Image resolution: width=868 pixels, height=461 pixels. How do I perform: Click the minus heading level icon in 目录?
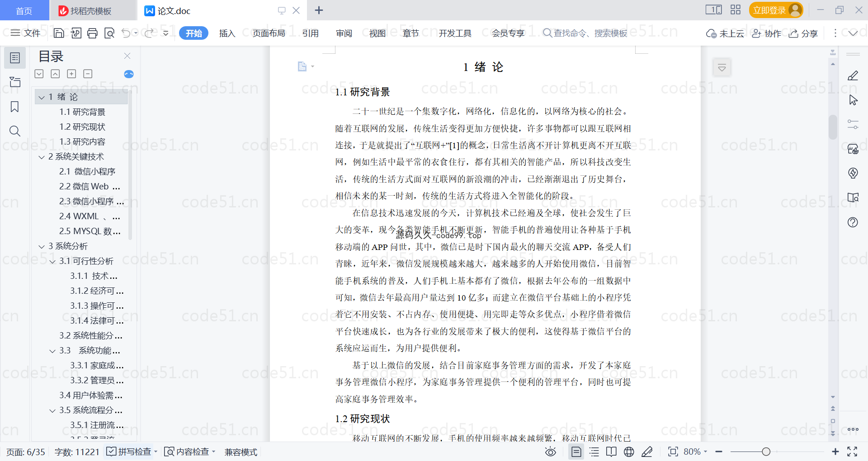coord(88,74)
